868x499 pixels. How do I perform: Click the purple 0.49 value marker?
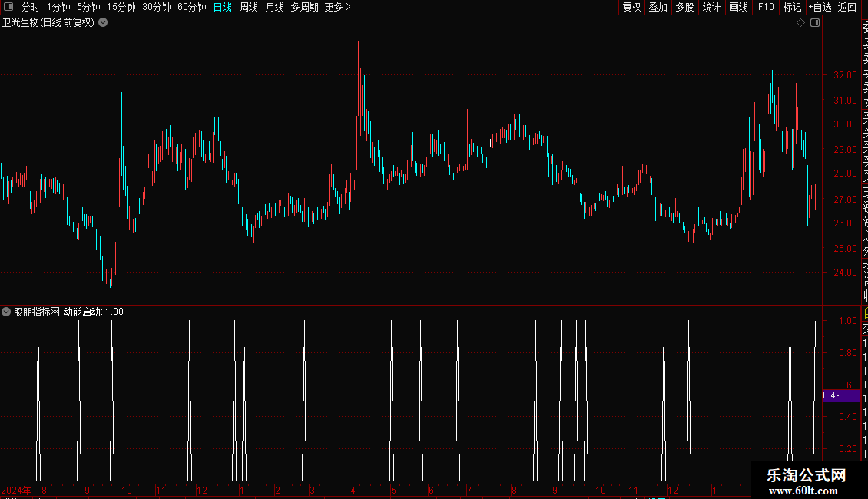[841, 395]
